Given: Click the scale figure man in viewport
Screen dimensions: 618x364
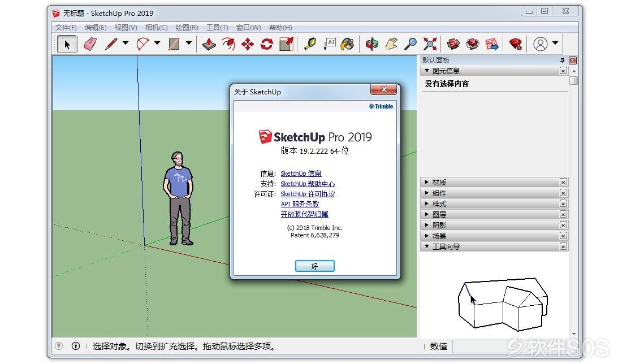Looking at the screenshot, I should 179,198.
